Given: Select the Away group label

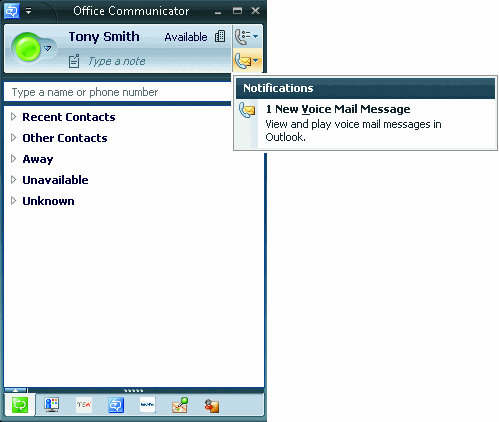Looking at the screenshot, I should [38, 159].
